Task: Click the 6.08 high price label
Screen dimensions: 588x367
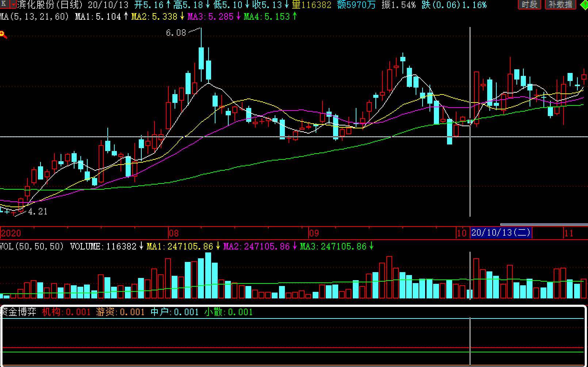Action: point(176,33)
